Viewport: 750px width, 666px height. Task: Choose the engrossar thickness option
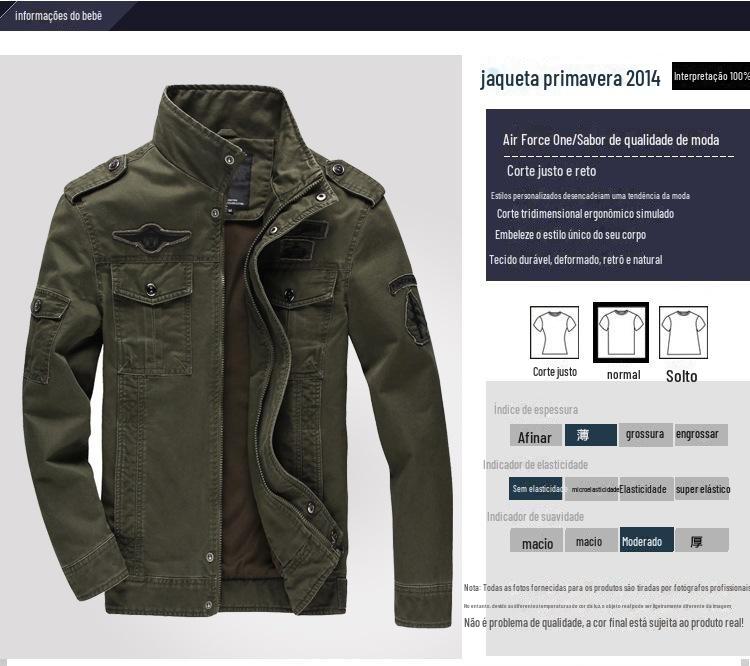pyautogui.click(x=701, y=435)
